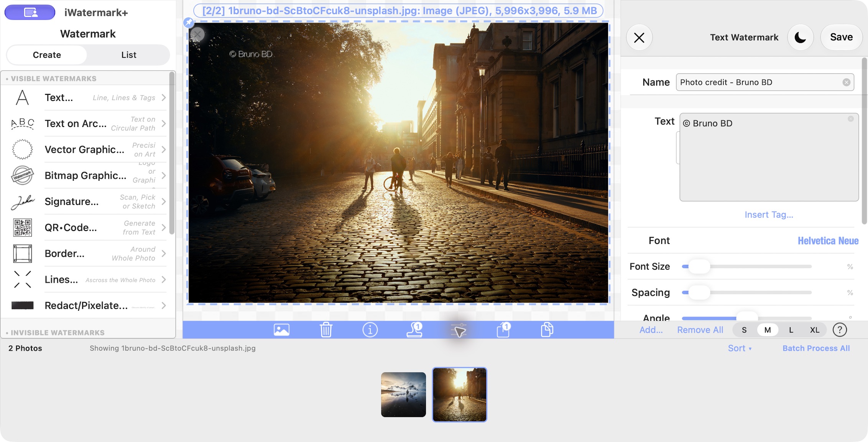Click the Signature icon in watermark list
The width and height of the screenshot is (868, 442).
tap(23, 202)
